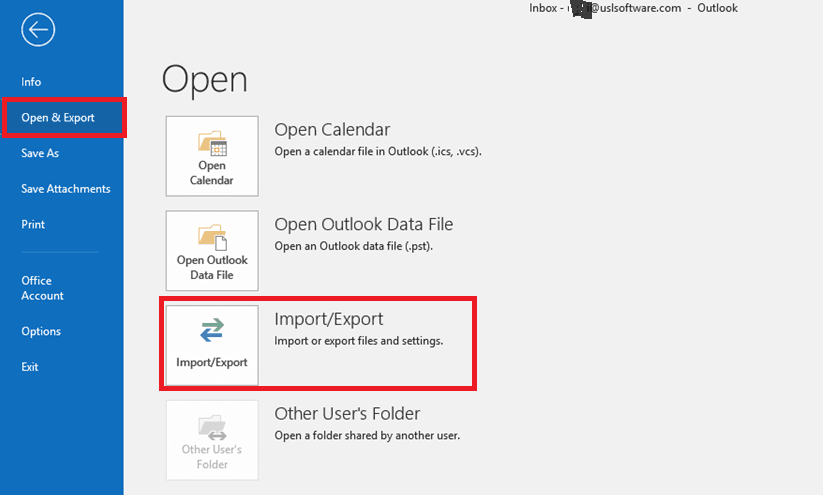Screen dimensions: 823x495
Task: Click the Import/Export arrows button
Action: pyautogui.click(x=212, y=345)
